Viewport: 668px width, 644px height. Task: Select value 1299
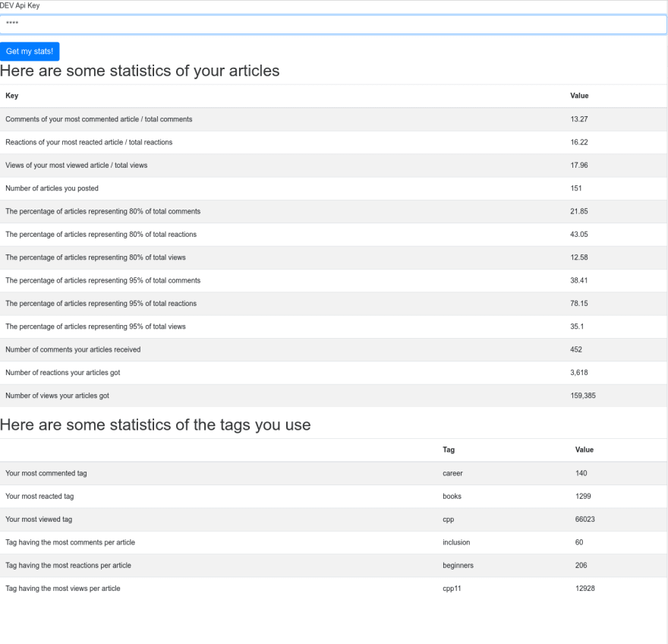point(583,497)
